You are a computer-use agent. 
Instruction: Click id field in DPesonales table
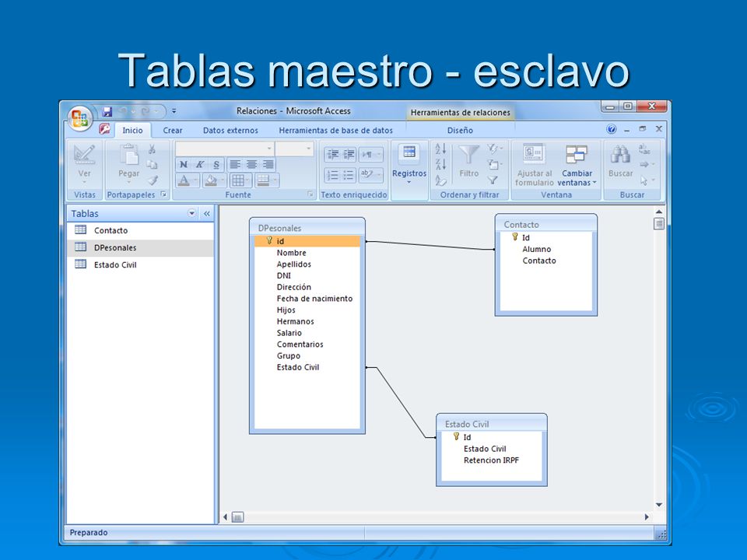coord(307,241)
